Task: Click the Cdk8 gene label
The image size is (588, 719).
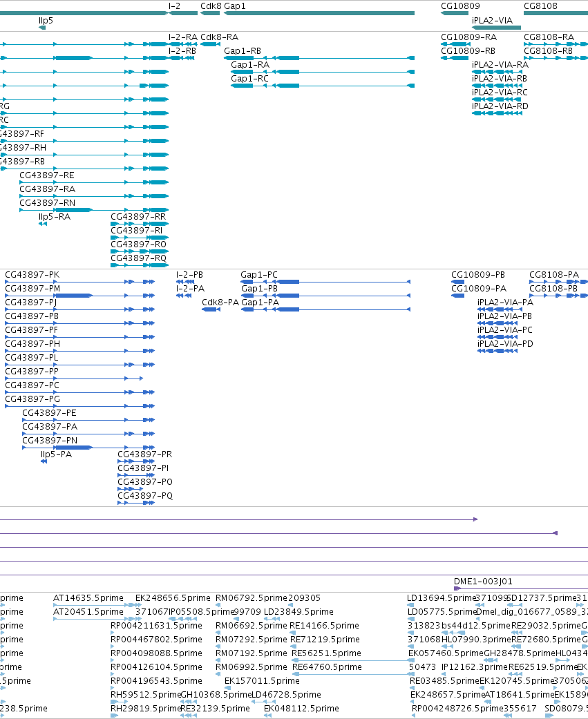Action: (x=211, y=6)
